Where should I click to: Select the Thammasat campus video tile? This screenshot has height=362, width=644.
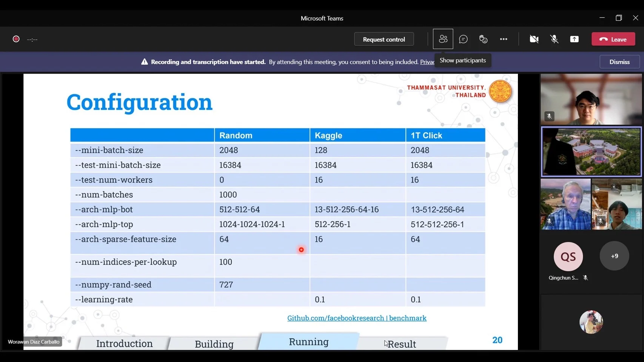[591, 152]
